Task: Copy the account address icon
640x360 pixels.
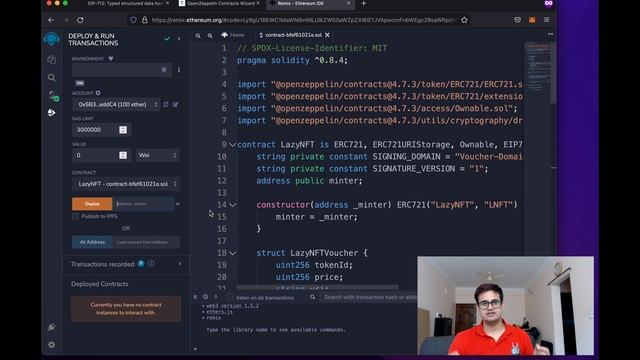Action: coord(166,104)
